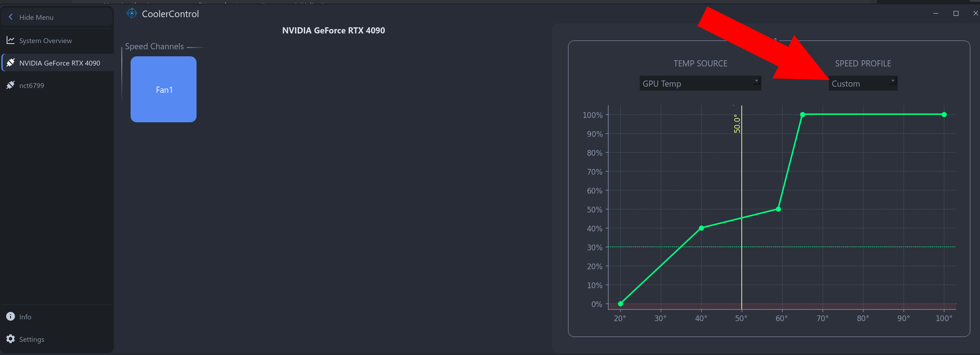Image resolution: width=980 pixels, height=355 pixels.
Task: Minimize the CoolerControl window
Action: click(936, 14)
